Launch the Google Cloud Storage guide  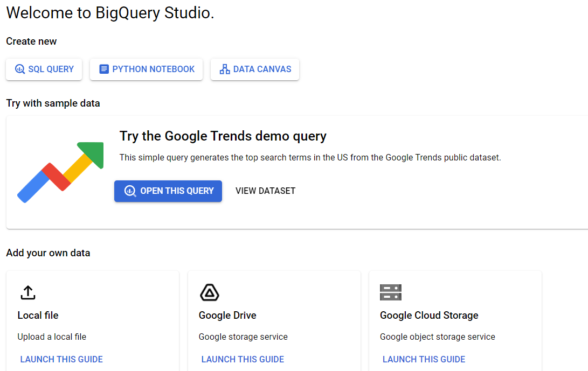pos(424,359)
